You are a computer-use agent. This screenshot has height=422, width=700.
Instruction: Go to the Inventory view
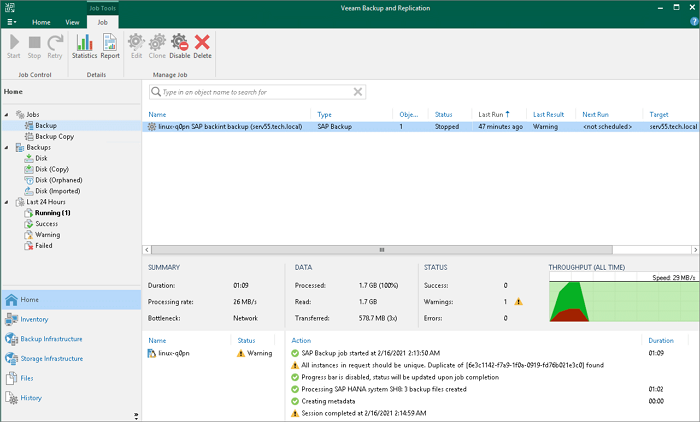[x=34, y=319]
